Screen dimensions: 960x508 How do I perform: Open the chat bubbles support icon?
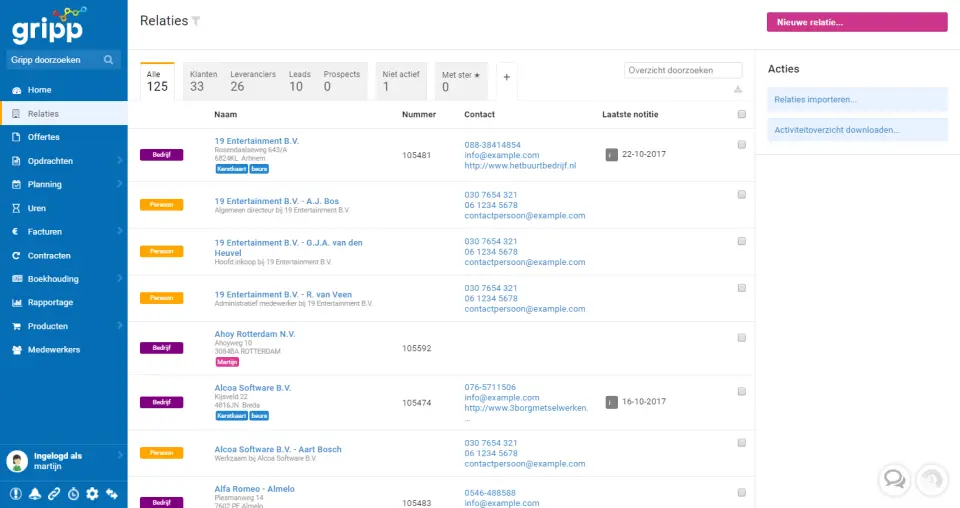pos(894,480)
